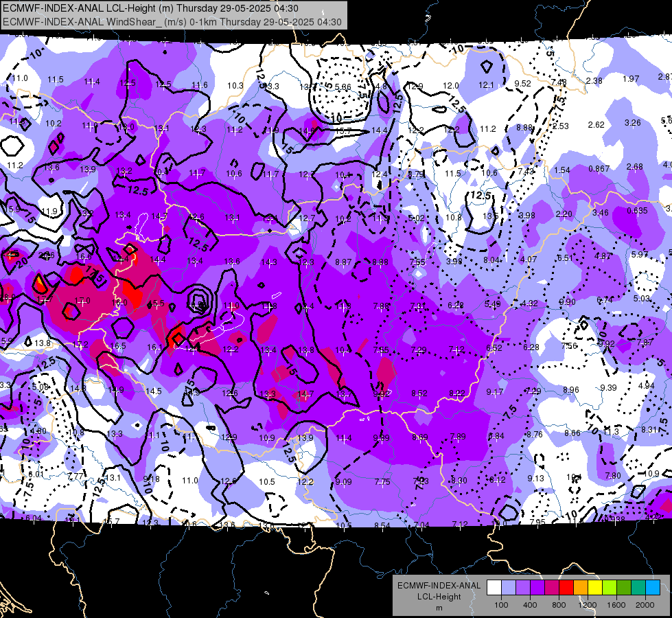The width and height of the screenshot is (672, 618).
Task: Click the wind shear value 8.04
Action: point(491,260)
